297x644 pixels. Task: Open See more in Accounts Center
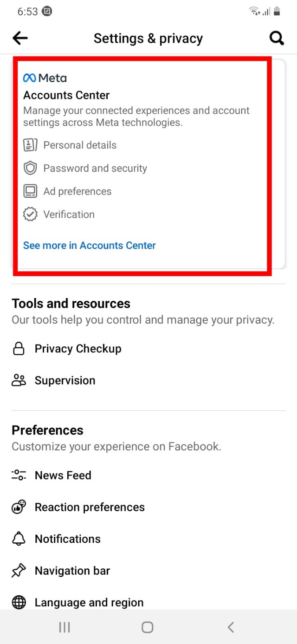pyautogui.click(x=90, y=245)
